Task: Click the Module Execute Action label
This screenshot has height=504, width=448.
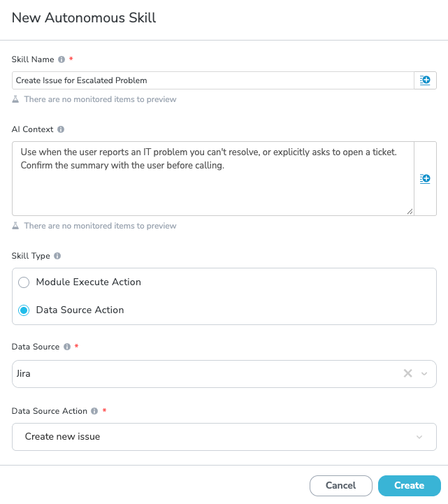Action: tap(88, 282)
